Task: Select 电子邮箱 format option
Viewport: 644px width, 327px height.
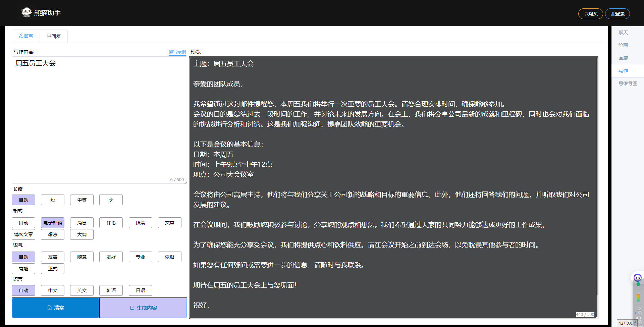Action: click(53, 223)
